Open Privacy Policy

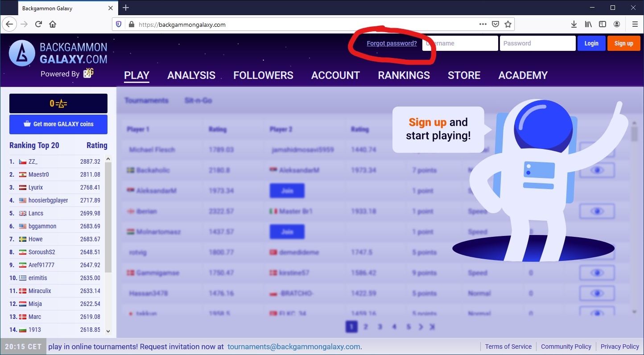[x=620, y=347]
